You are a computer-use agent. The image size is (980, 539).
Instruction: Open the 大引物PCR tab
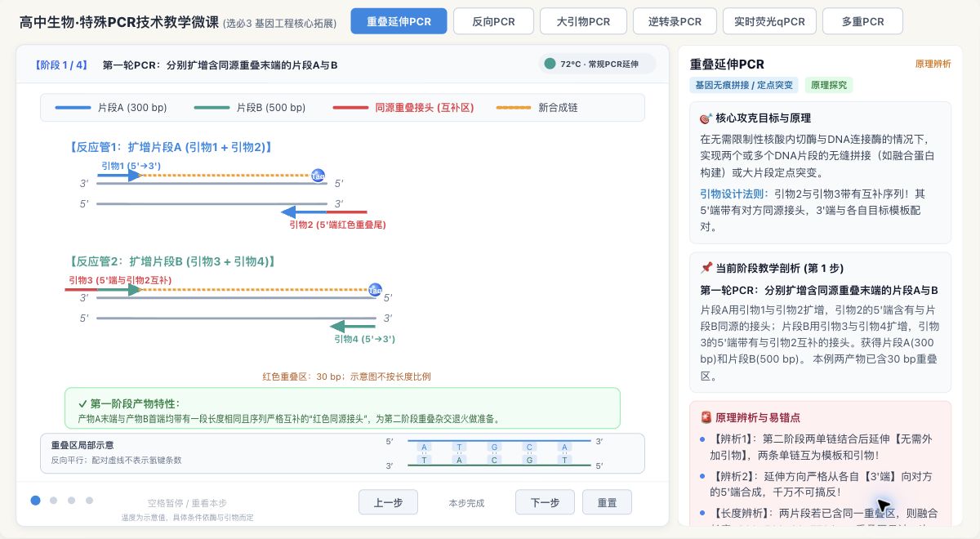click(x=584, y=21)
